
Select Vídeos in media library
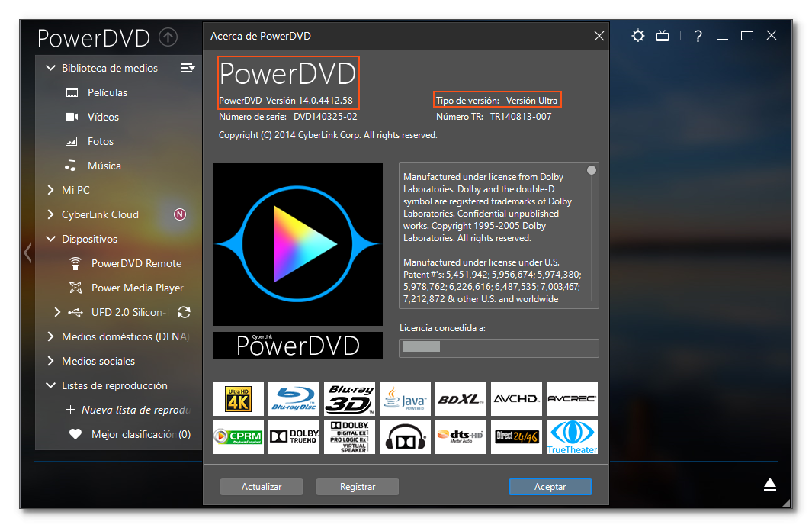coord(103,117)
